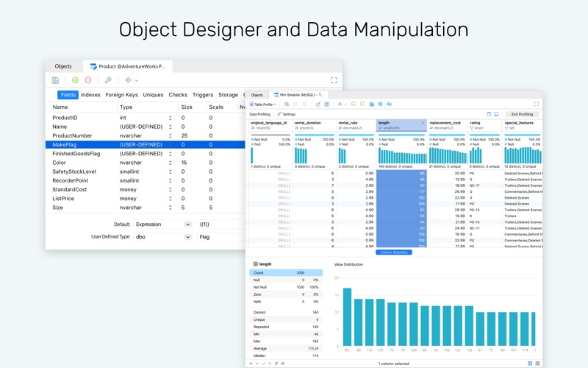Click the Exit Profiling button
588x368 pixels.
[522, 114]
